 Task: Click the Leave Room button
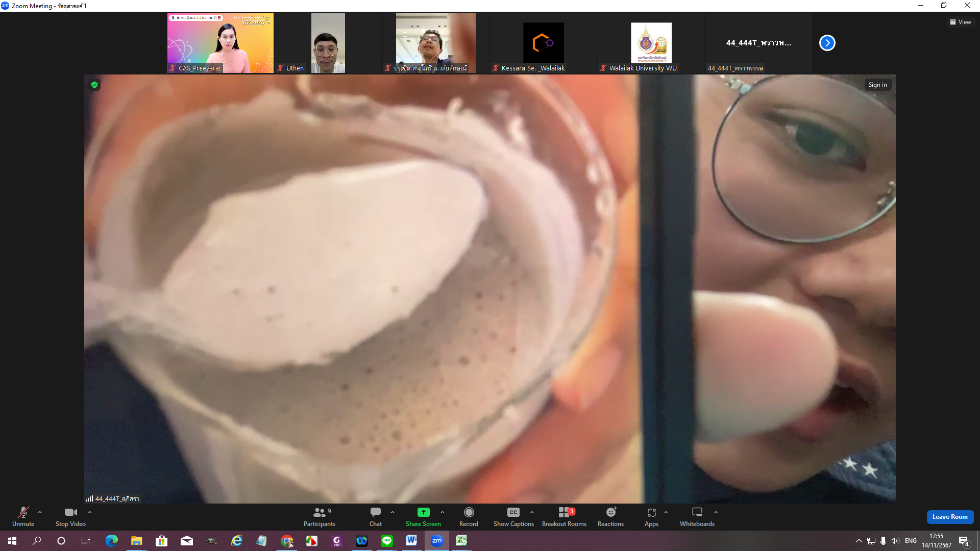point(950,517)
